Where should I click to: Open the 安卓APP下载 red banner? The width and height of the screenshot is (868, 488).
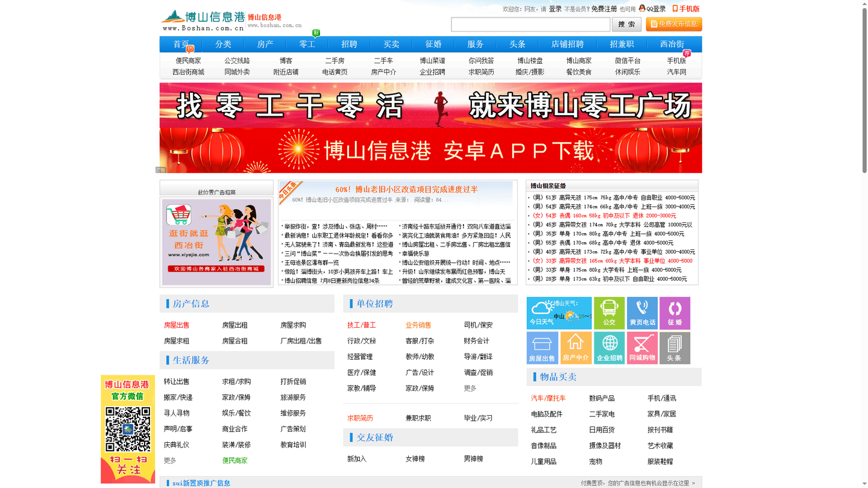click(x=430, y=150)
